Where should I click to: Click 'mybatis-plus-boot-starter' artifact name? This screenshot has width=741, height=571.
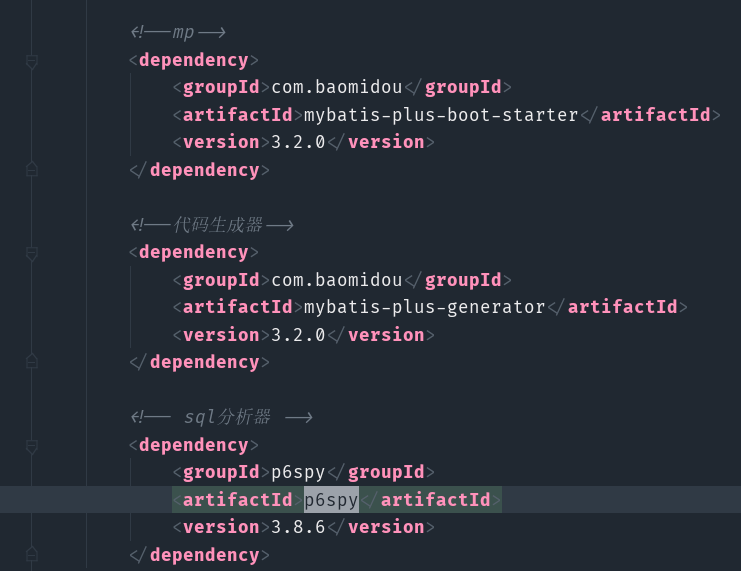point(441,115)
